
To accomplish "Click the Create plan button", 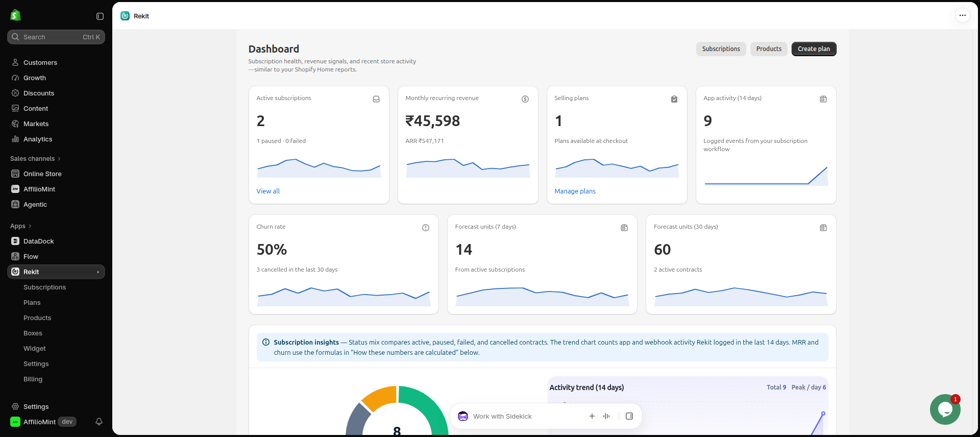I will coord(814,49).
